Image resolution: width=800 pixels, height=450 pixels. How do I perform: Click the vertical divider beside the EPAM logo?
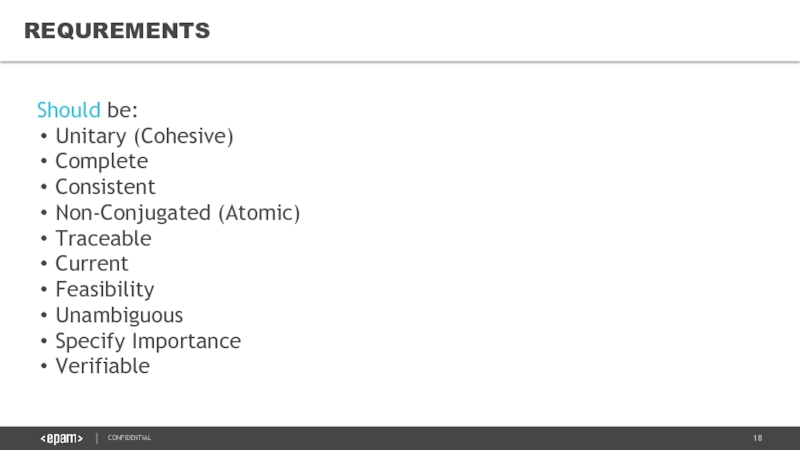(x=96, y=438)
